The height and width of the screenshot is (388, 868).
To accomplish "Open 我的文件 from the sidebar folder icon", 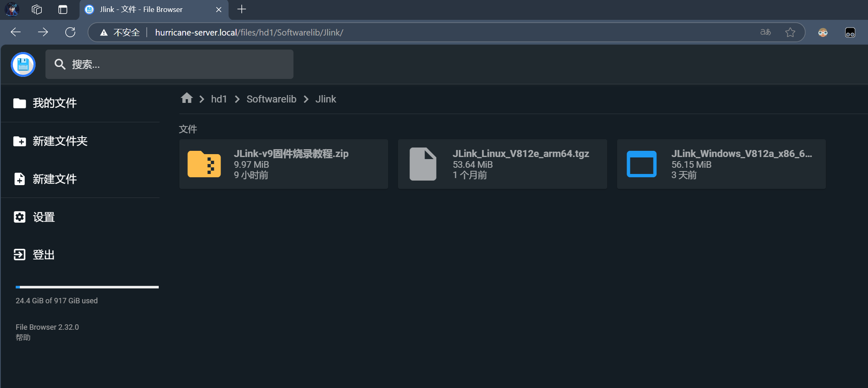I will [x=19, y=103].
